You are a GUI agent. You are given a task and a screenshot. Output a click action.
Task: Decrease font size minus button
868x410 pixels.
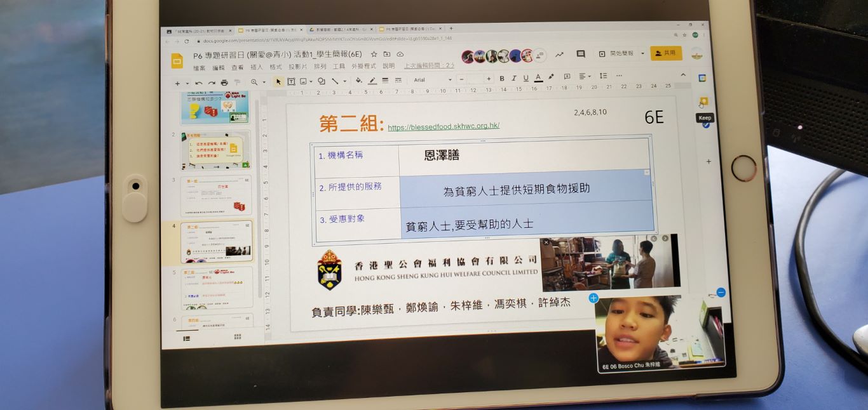461,79
